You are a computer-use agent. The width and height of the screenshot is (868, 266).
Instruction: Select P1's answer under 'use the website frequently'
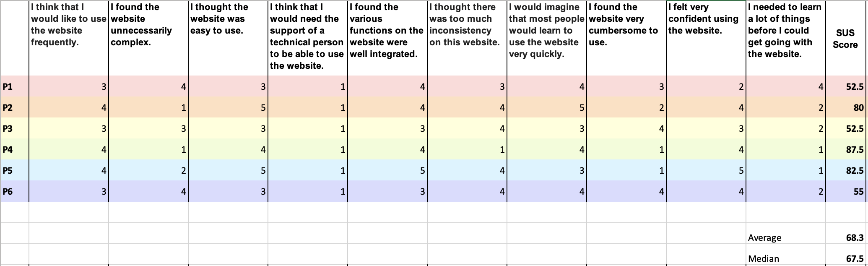pyautogui.click(x=69, y=87)
